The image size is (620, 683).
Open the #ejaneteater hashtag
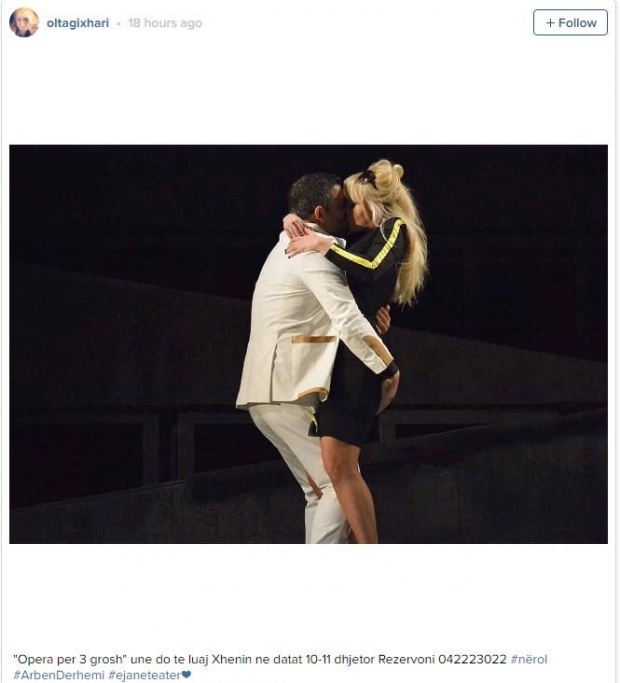[144, 675]
